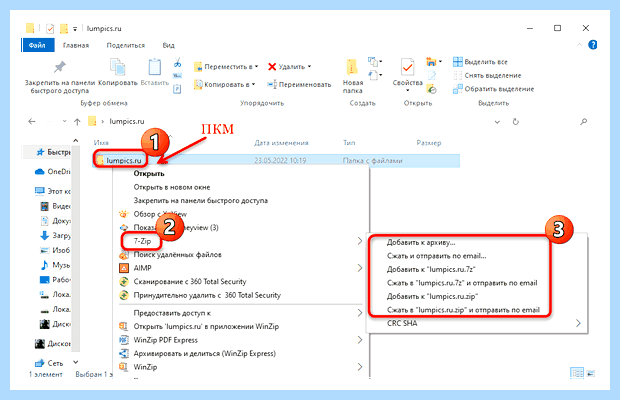This screenshot has width=620, height=400.
Task: Open the address bar history dropdown
Action: click(497, 122)
